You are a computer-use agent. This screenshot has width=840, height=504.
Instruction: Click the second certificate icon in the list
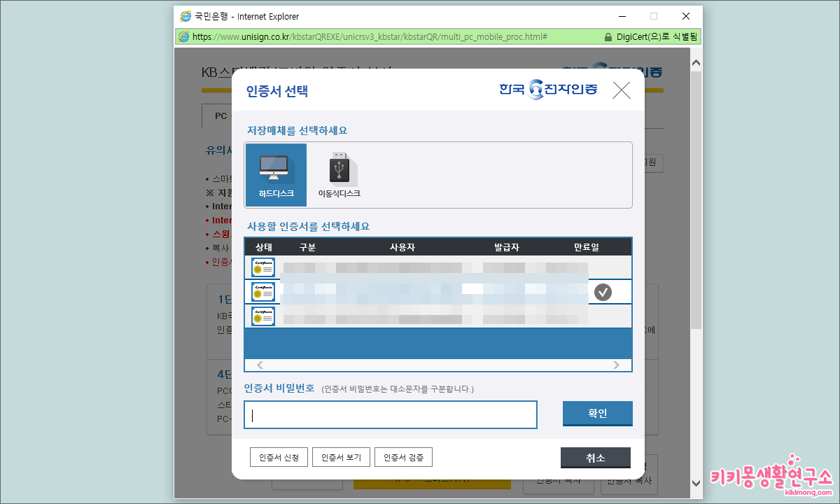262,291
